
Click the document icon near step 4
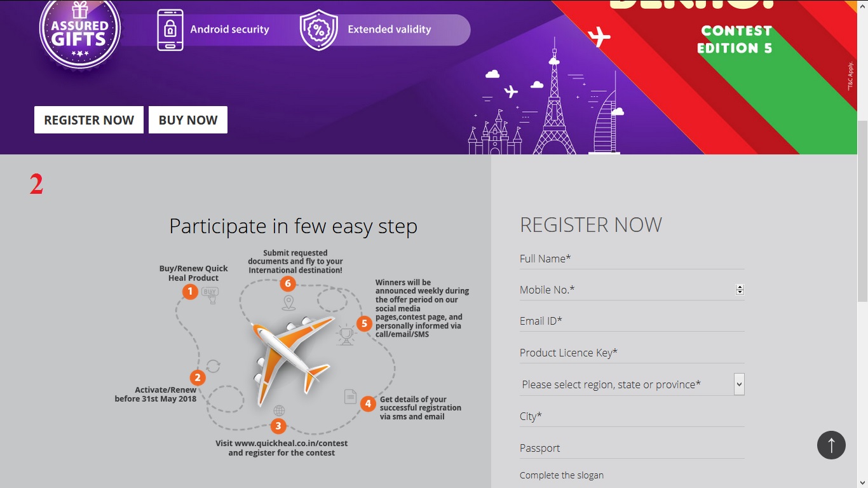tap(350, 396)
